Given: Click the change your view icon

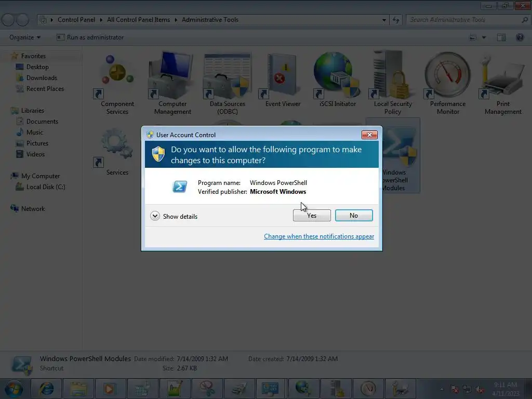Looking at the screenshot, I should 473,37.
